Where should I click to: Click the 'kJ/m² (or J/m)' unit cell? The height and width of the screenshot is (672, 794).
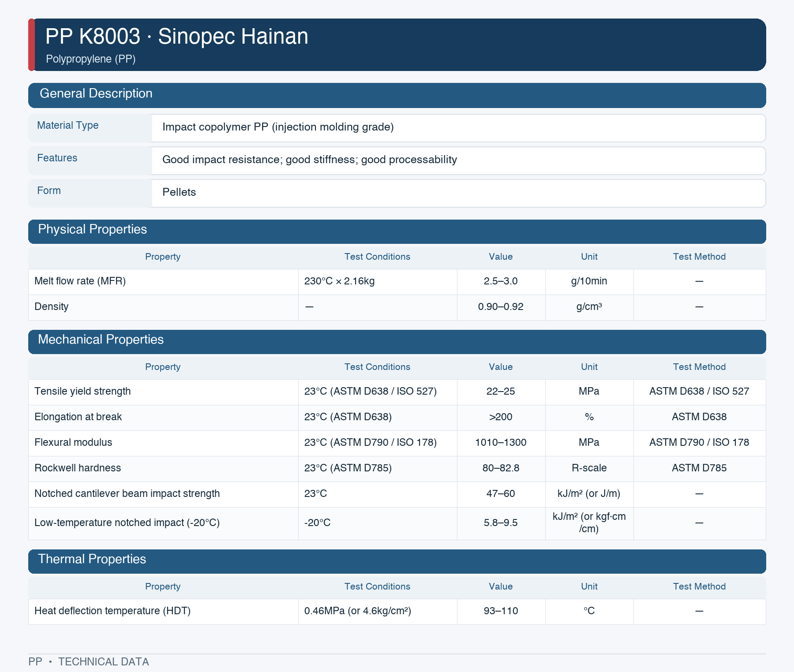pyautogui.click(x=589, y=493)
